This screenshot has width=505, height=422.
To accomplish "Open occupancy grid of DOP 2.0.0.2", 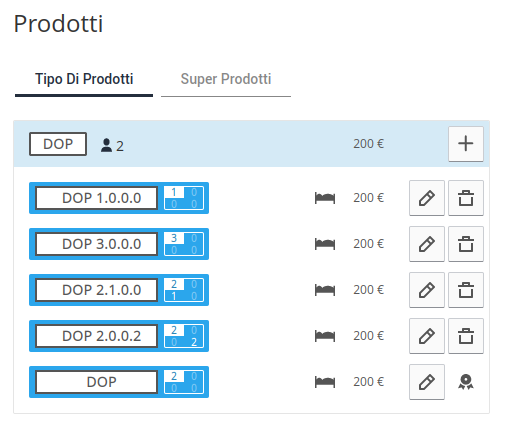I will tap(184, 336).
